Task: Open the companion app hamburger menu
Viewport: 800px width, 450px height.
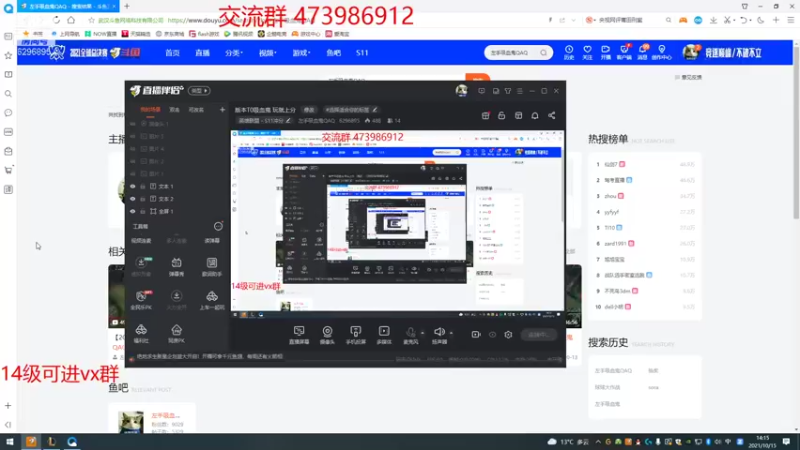Action: coord(520,91)
